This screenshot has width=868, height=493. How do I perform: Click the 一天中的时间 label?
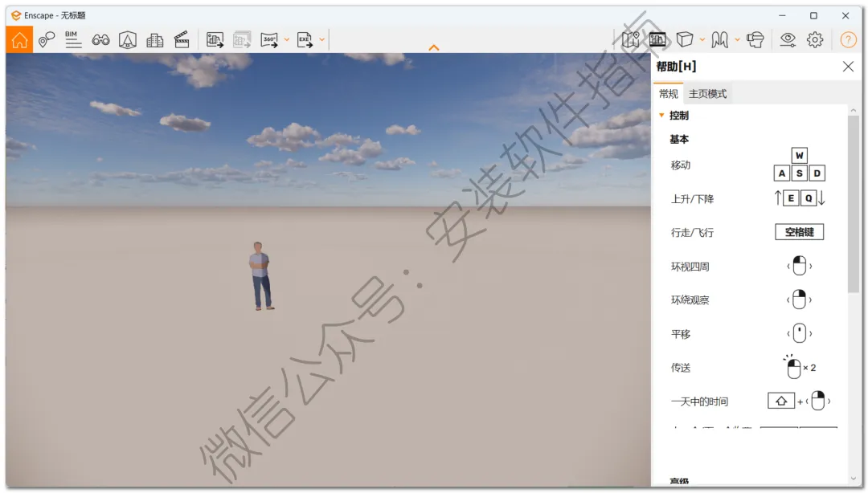click(699, 401)
